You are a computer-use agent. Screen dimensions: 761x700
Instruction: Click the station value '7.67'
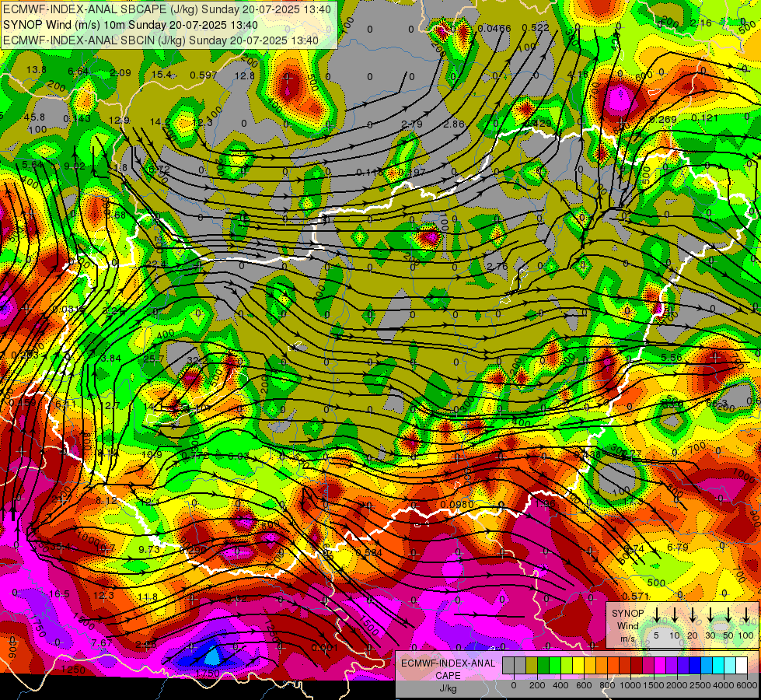(102, 642)
